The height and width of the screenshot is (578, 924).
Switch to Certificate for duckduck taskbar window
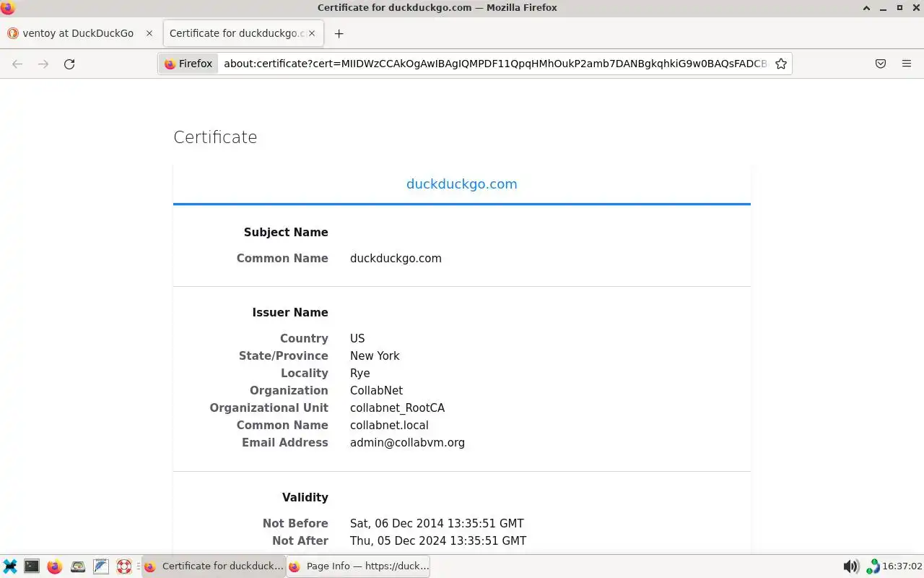click(214, 566)
